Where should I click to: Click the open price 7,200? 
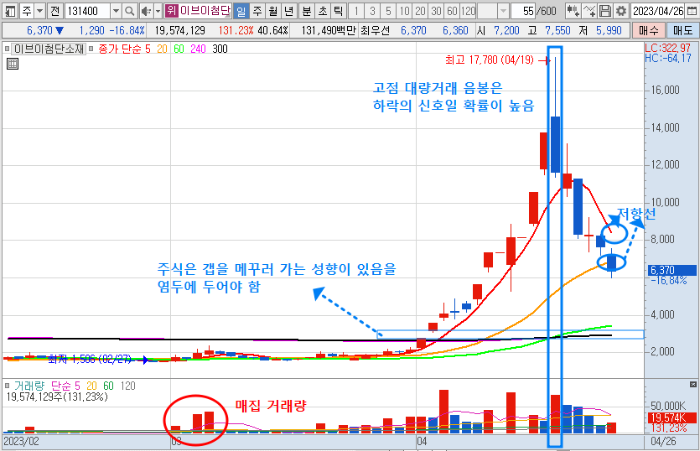click(506, 31)
